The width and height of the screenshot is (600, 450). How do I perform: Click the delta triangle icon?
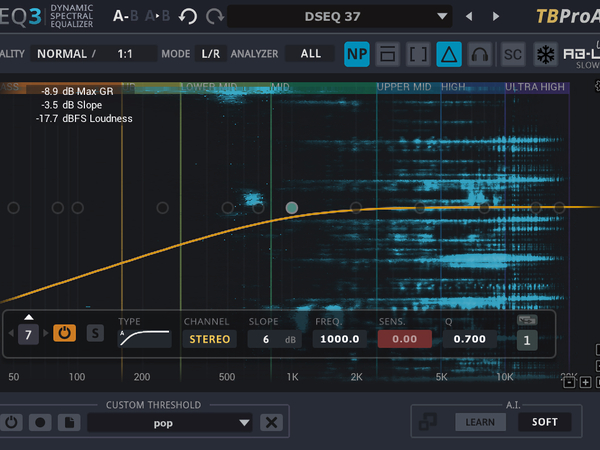click(450, 54)
